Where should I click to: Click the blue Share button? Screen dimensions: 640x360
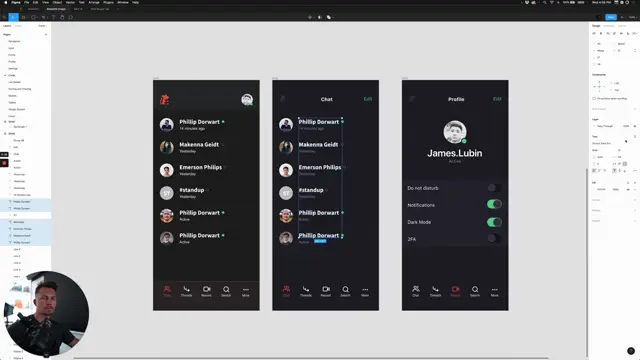[x=611, y=17]
